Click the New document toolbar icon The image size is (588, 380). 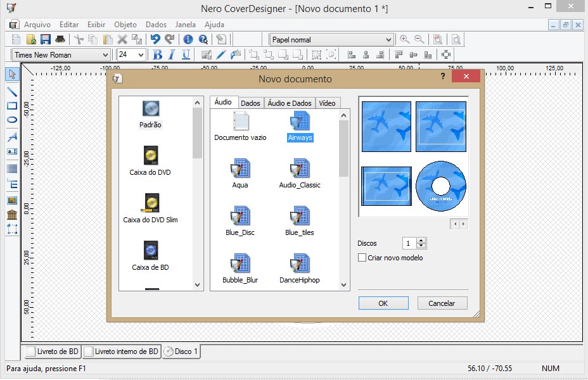coord(16,39)
